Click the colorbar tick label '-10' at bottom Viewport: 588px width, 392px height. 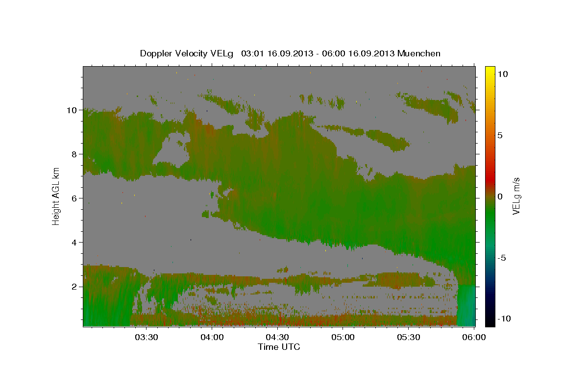pos(504,318)
